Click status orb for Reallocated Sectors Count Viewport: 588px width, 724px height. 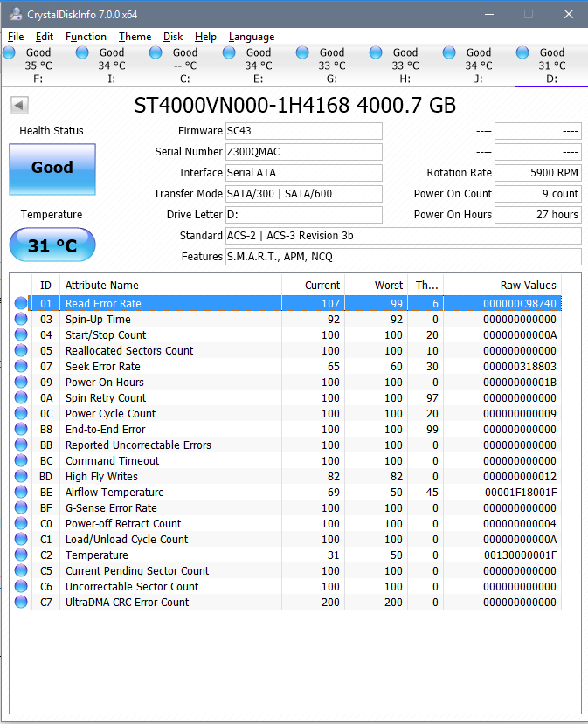(x=21, y=350)
